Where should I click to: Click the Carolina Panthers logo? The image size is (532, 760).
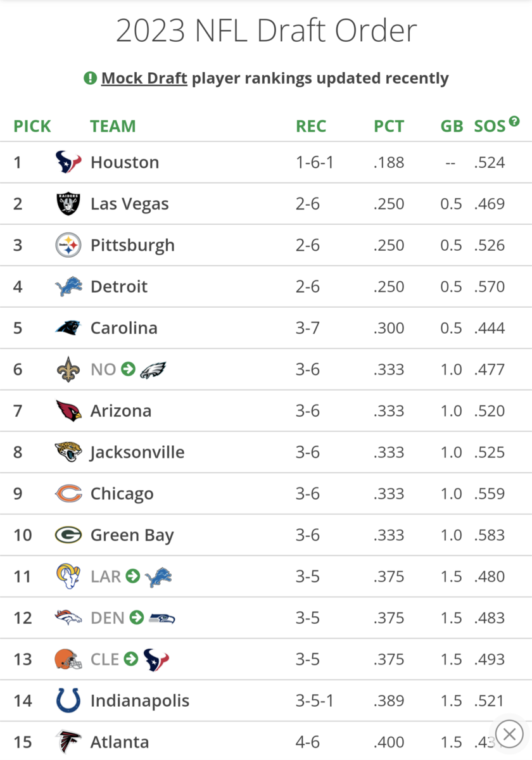click(68, 328)
